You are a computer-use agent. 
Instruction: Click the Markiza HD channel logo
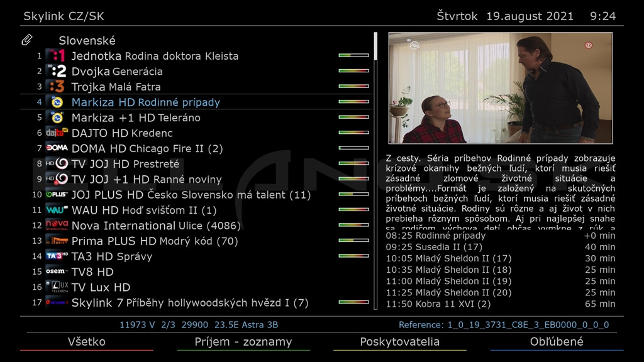click(x=57, y=102)
